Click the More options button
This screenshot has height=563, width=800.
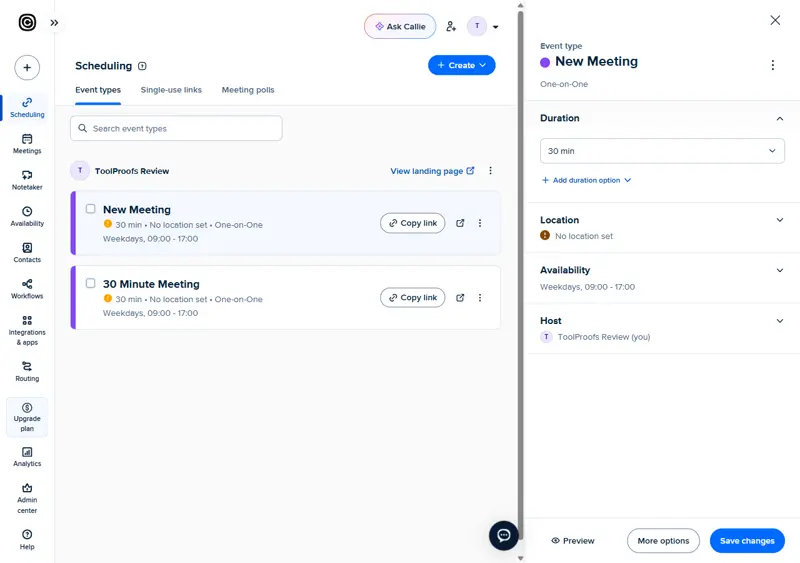(663, 541)
